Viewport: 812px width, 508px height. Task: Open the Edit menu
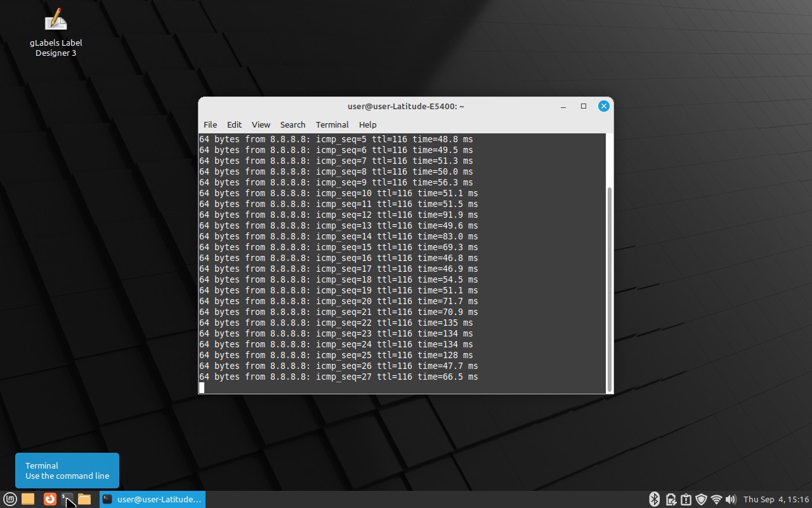coord(234,124)
